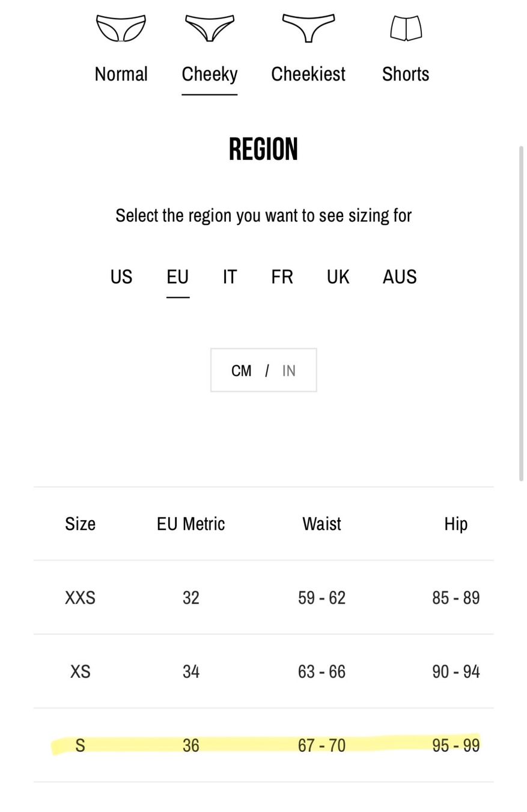Select the Cheeky bottom style icon

[209, 28]
